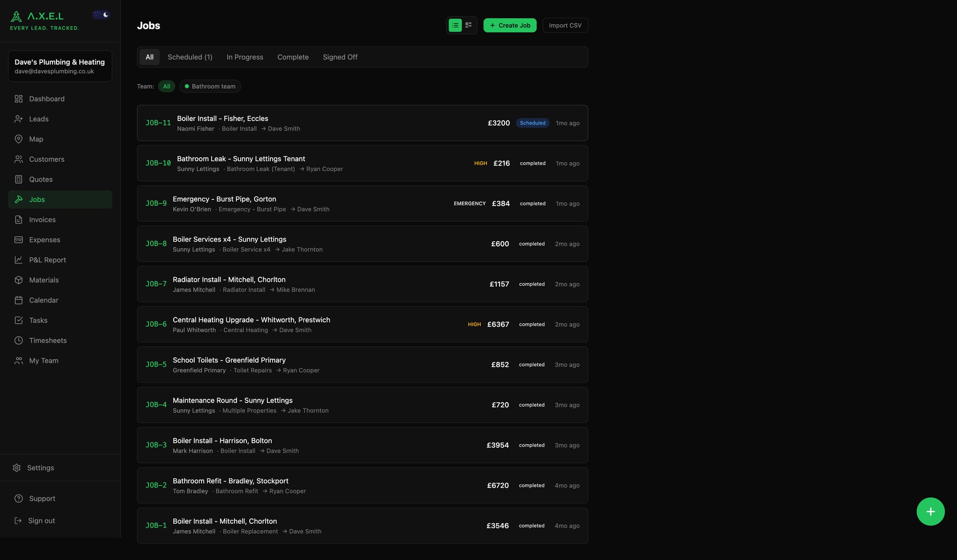Import jobs from CSV

[x=565, y=25]
